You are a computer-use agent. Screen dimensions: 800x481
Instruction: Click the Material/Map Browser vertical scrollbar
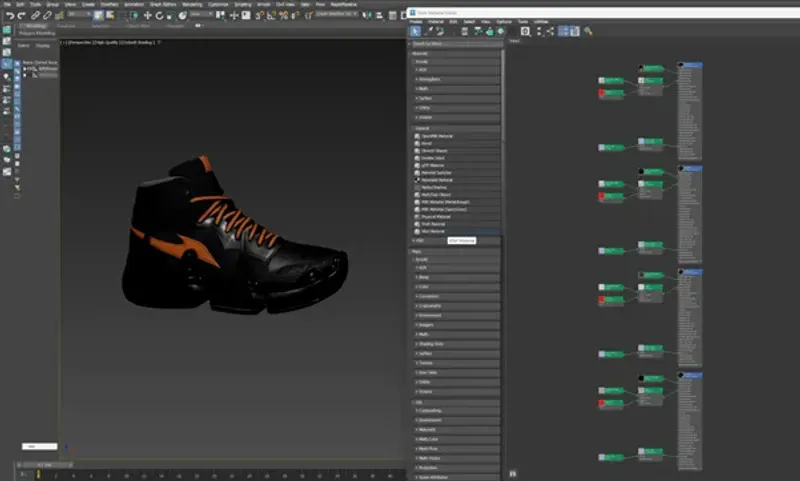(x=503, y=94)
